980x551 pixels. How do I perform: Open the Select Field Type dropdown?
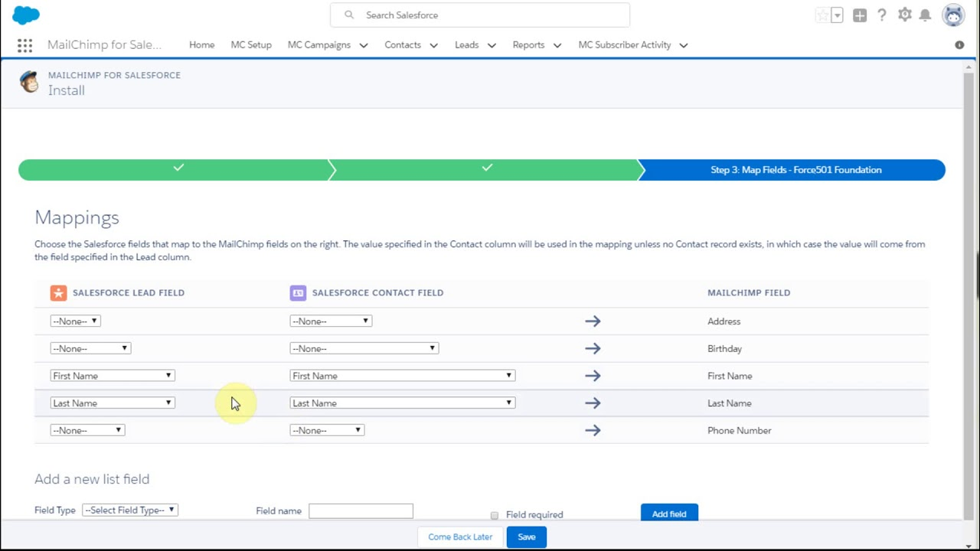point(130,510)
